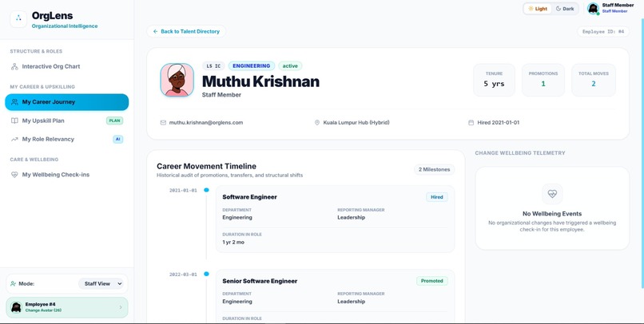
Task: Click the heart icon beside Wellbeing Check-ins
Action: (14, 175)
